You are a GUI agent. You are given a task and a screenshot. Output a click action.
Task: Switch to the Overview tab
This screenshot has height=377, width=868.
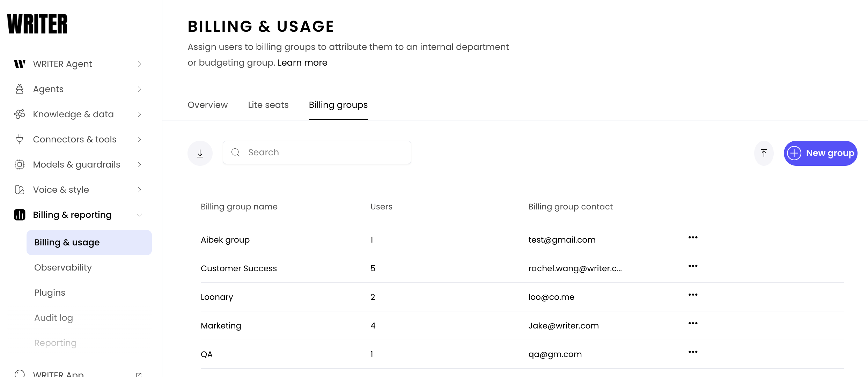point(207,105)
